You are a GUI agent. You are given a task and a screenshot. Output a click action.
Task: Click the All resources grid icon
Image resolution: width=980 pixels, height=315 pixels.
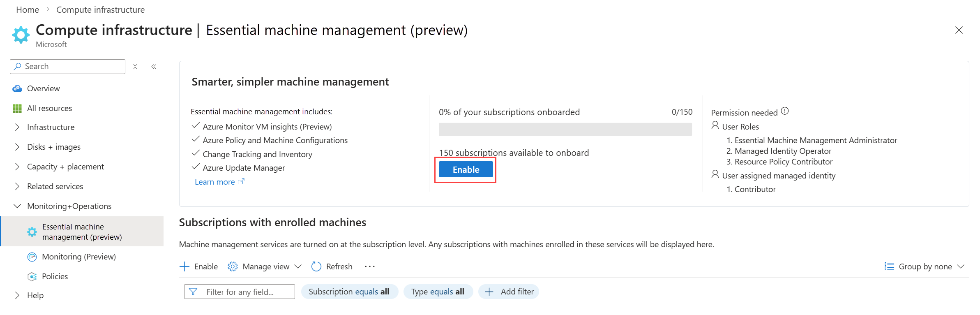[x=17, y=109]
